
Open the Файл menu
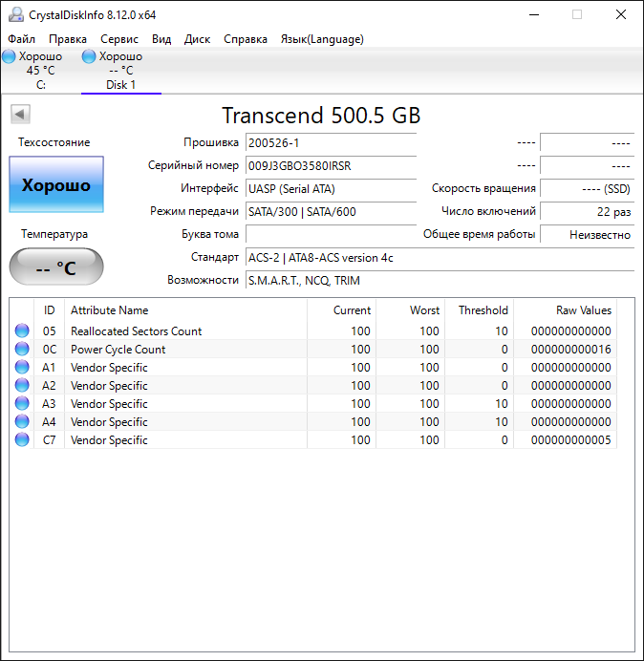tap(22, 39)
